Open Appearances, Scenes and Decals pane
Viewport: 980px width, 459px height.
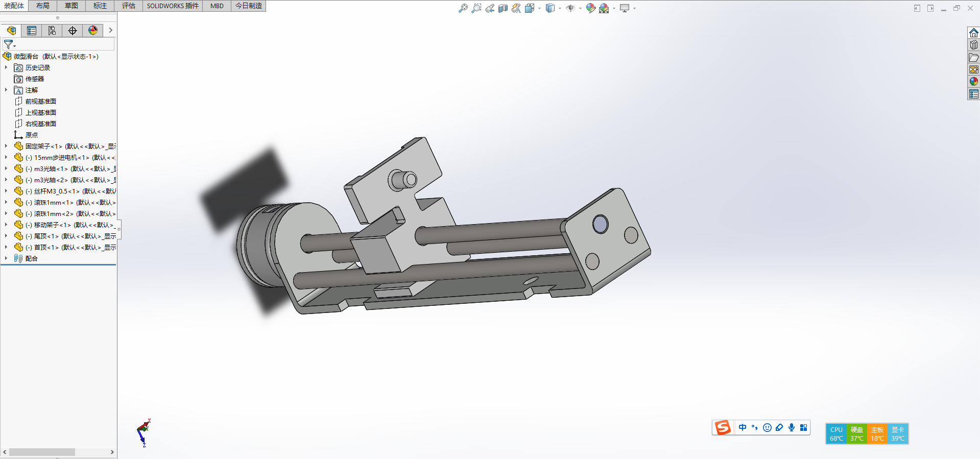[x=974, y=82]
